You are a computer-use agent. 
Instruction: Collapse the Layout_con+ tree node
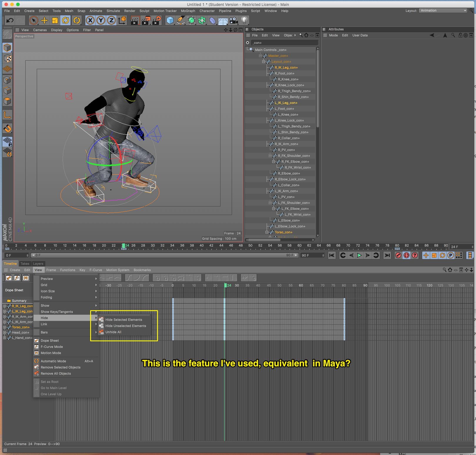point(264,62)
